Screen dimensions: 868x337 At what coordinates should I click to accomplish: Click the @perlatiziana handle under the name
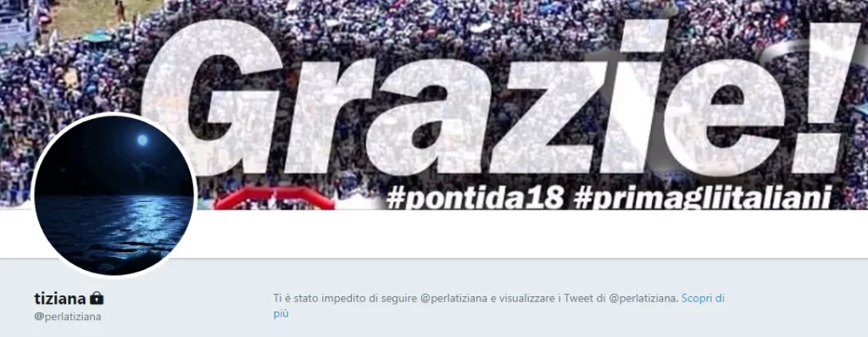coord(68,317)
